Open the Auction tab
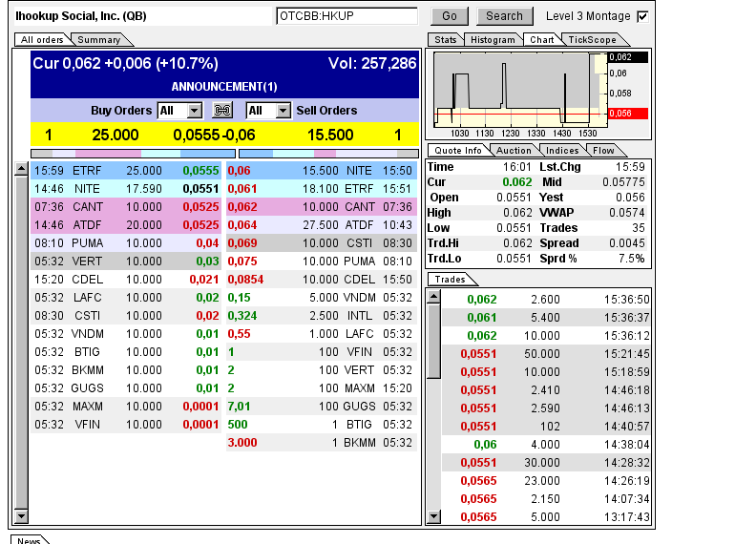 514,151
